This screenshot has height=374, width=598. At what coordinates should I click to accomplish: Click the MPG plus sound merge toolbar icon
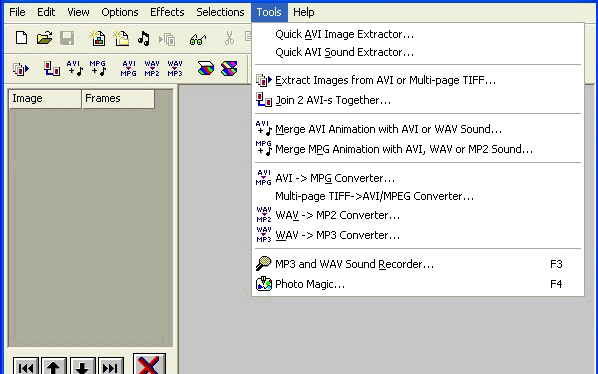click(98, 69)
